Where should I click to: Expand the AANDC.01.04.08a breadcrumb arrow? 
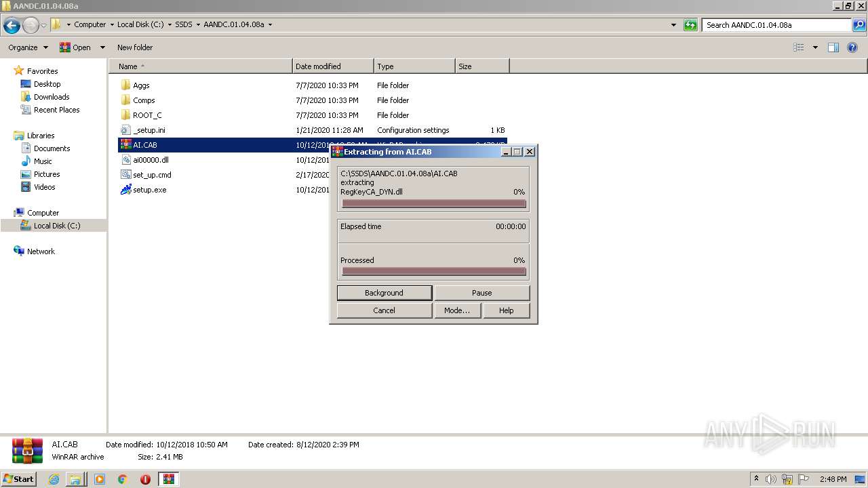270,24
